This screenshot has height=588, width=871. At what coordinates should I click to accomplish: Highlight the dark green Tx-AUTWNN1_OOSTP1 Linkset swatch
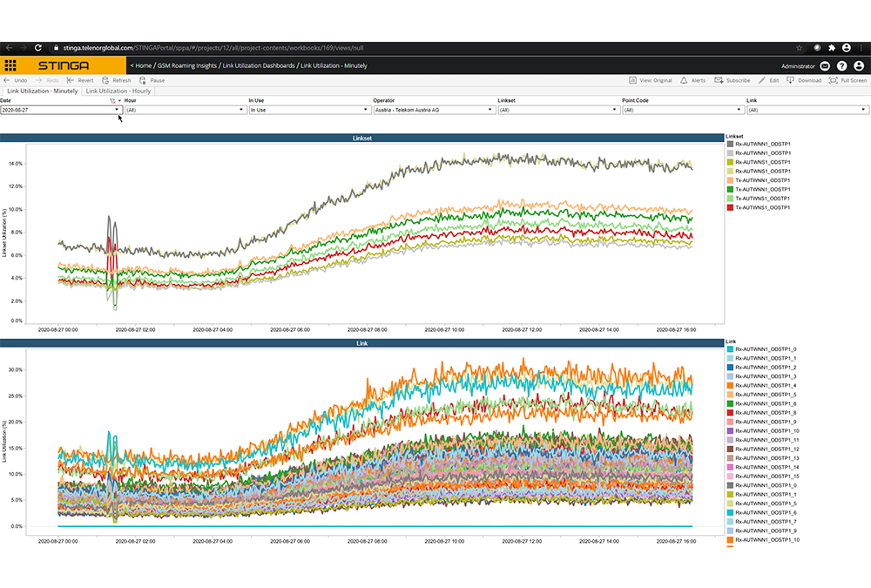click(731, 190)
